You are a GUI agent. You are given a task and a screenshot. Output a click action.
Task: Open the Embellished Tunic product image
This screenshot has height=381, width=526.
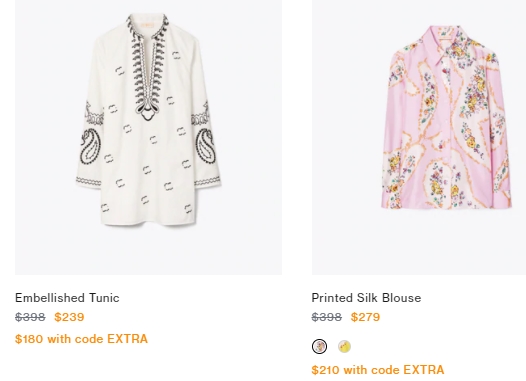(148, 137)
